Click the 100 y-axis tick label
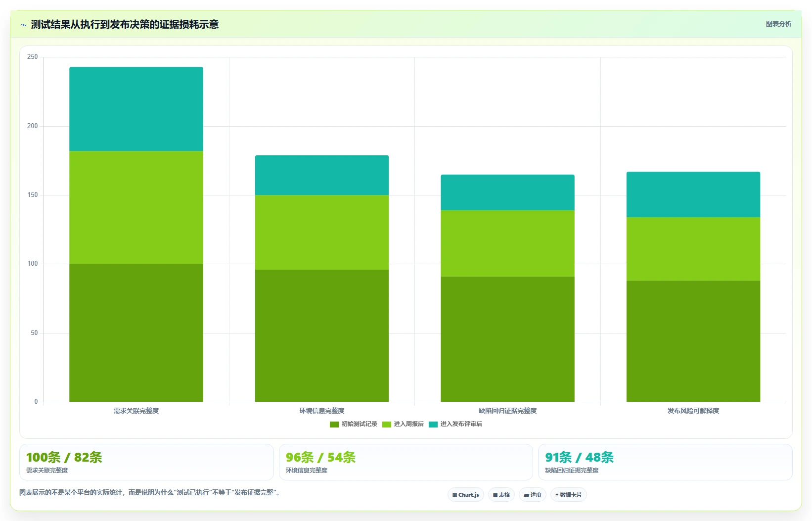 33,264
